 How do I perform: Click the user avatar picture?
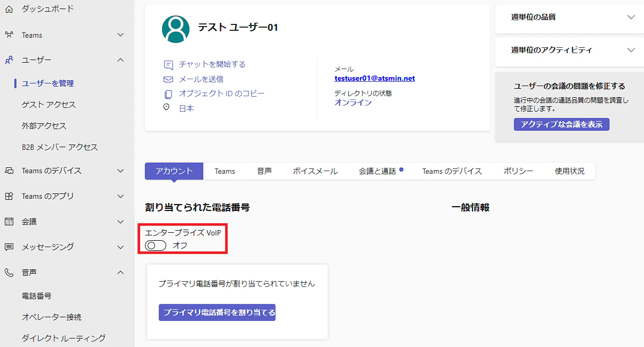point(176,29)
